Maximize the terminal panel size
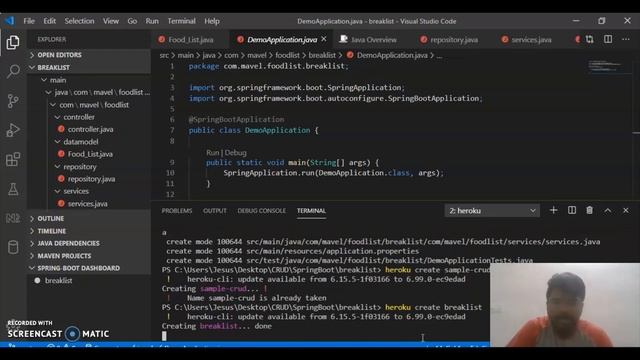 (608, 210)
